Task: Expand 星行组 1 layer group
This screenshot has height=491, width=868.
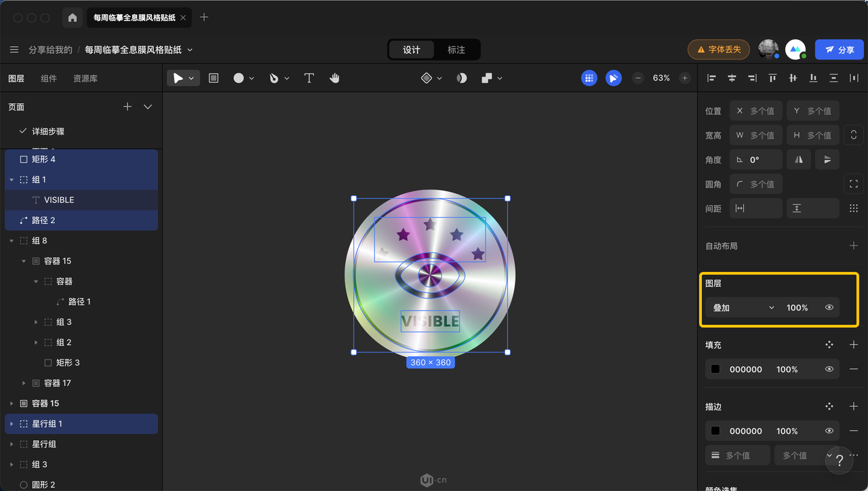Action: (12, 424)
